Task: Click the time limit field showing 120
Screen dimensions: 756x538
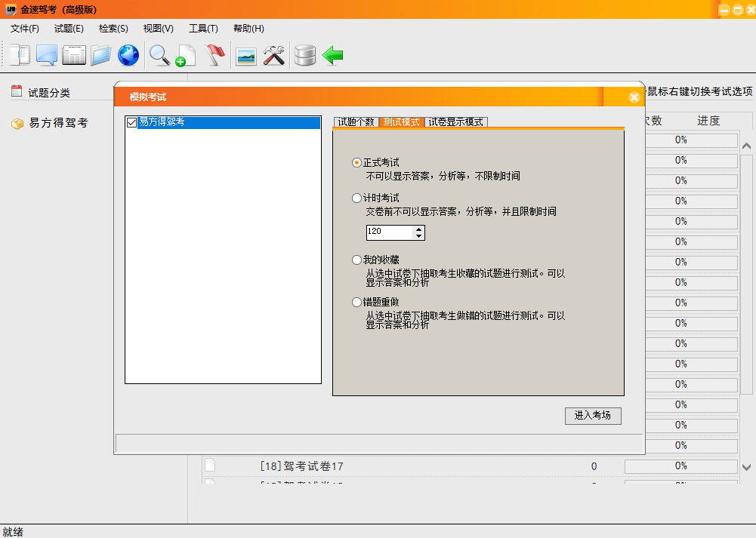Action: [x=390, y=232]
